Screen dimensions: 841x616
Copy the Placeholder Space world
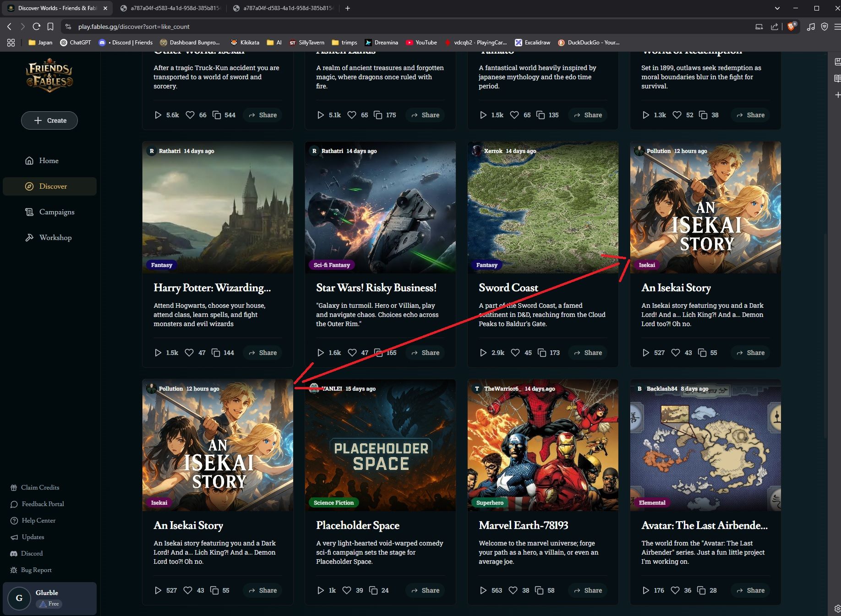tap(373, 590)
